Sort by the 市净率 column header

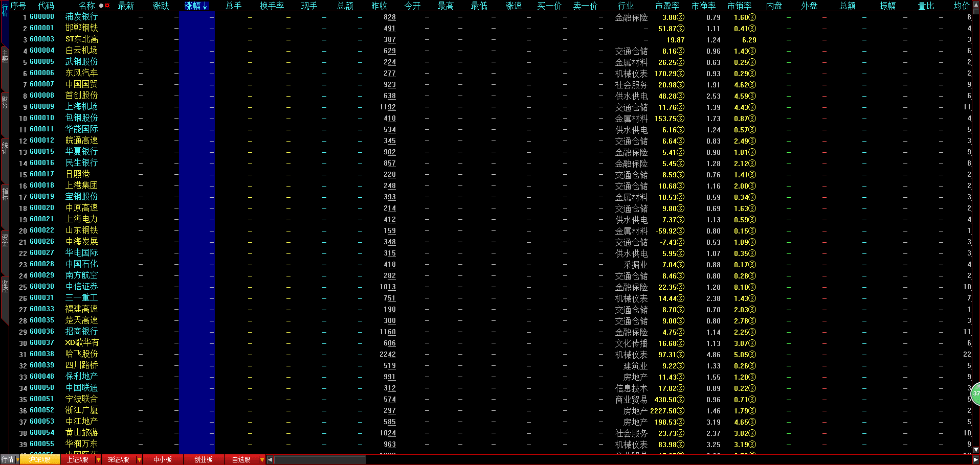pos(703,6)
